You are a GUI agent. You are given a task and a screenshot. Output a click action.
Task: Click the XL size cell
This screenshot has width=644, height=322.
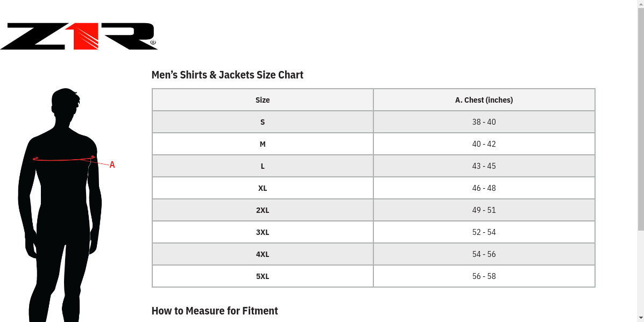tap(263, 188)
